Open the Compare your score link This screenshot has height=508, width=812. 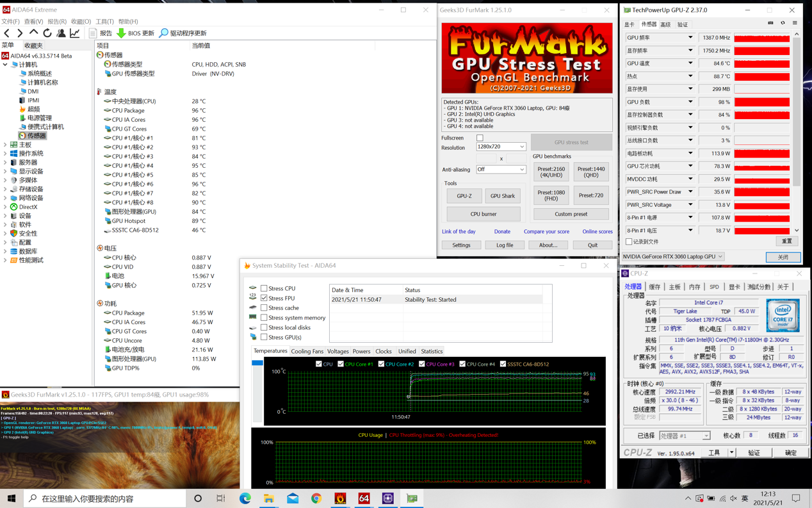click(x=546, y=231)
